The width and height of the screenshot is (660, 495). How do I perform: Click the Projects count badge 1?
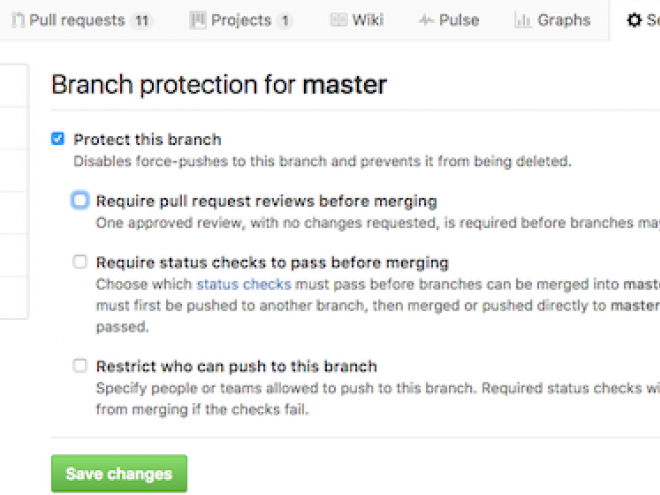(x=285, y=21)
